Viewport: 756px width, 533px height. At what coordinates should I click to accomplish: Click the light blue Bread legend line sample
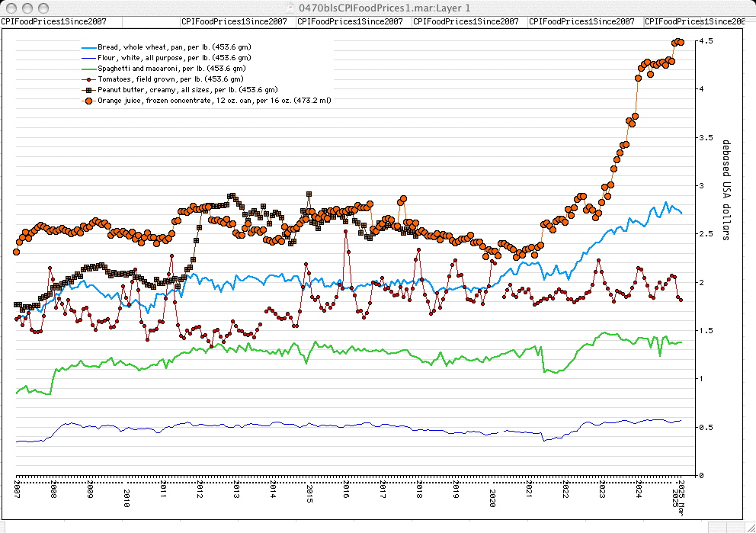tap(88, 47)
